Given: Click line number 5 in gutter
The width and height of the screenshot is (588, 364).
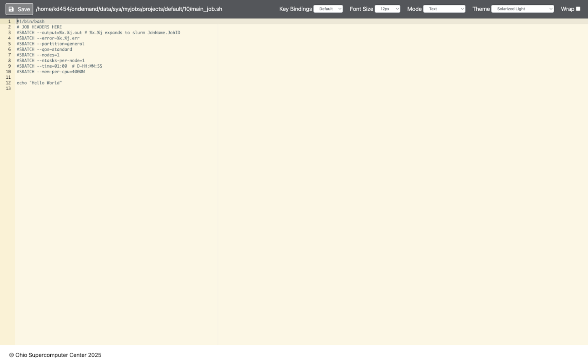Looking at the screenshot, I should click(10, 44).
